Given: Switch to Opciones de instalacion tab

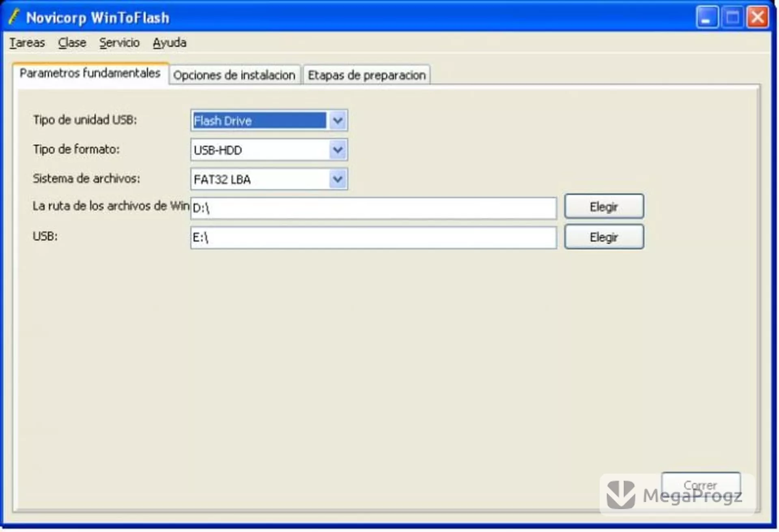Looking at the screenshot, I should click(235, 75).
